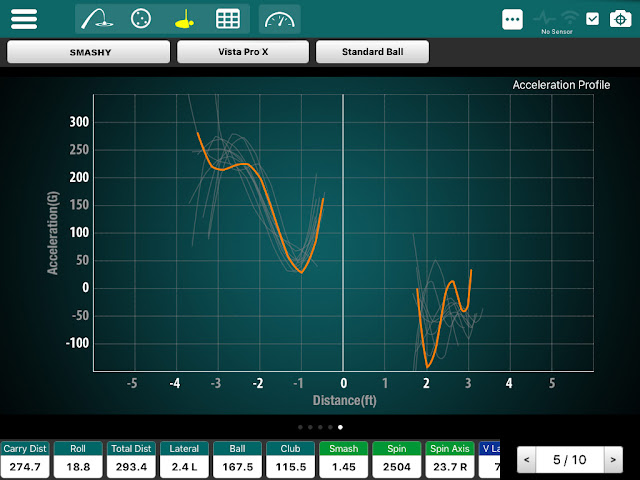Click the 300 value on acceleration axis
Screen dimensions: 640x480
pyautogui.click(x=79, y=122)
